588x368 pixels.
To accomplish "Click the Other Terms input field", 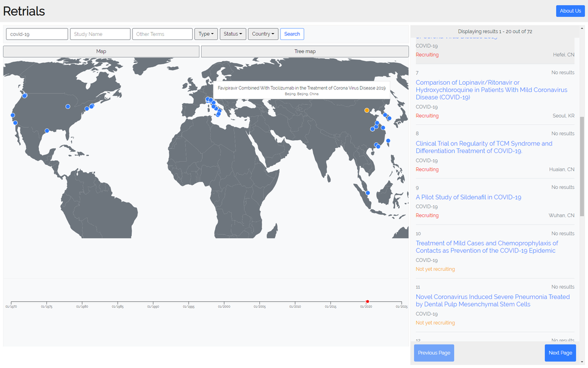I will pos(162,34).
